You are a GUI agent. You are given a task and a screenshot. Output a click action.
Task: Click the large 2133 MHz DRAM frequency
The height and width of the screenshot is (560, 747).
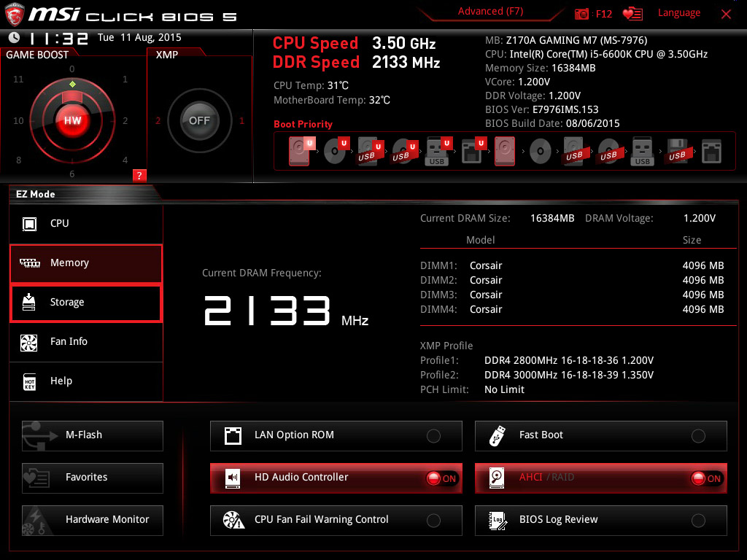tap(286, 311)
